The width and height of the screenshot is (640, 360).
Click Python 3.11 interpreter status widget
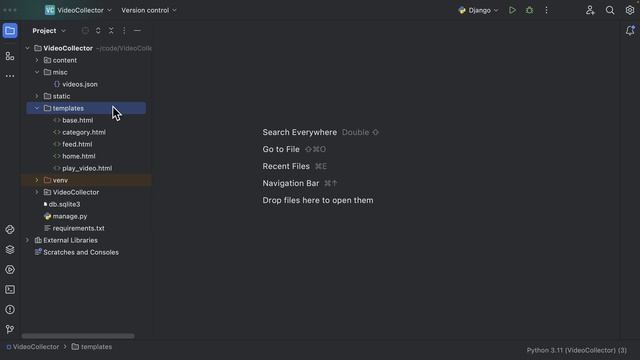[577, 350]
